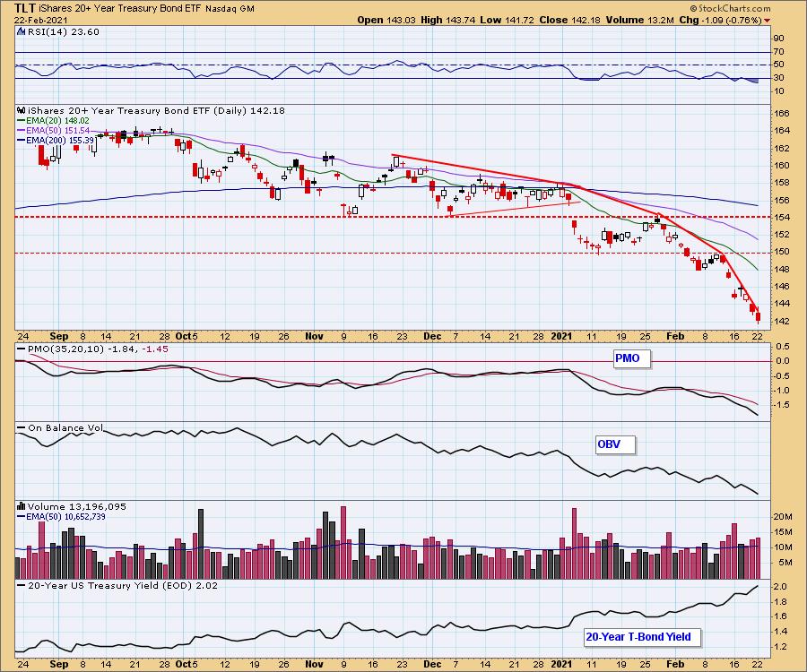Click the Chg -1.09 (-0.76%) value
Viewport: 807px width, 672px height.
pos(720,20)
